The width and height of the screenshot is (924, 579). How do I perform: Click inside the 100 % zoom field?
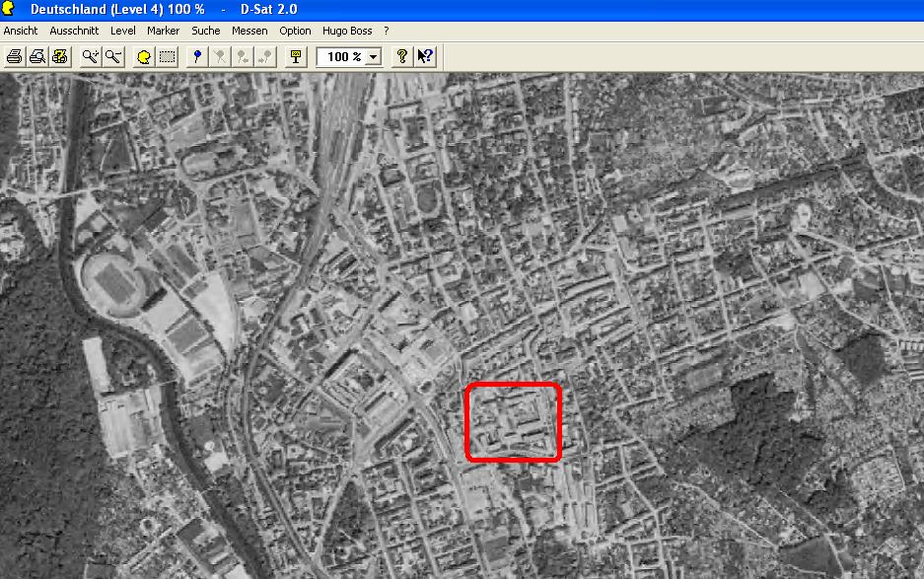click(x=341, y=57)
